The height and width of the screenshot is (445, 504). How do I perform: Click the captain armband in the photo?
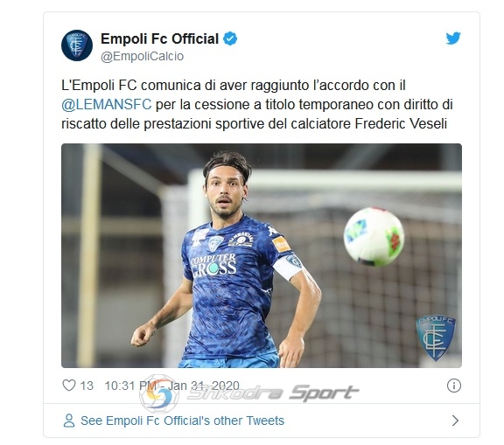(289, 266)
